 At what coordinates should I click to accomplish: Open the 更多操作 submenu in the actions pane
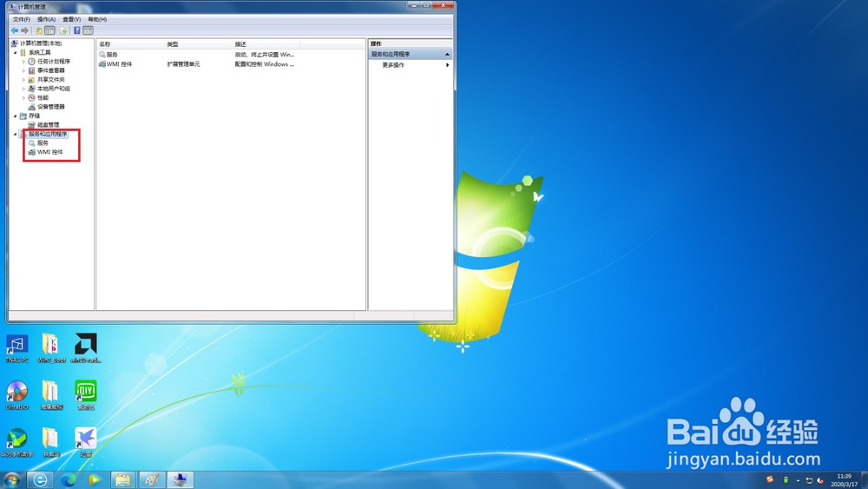point(411,65)
